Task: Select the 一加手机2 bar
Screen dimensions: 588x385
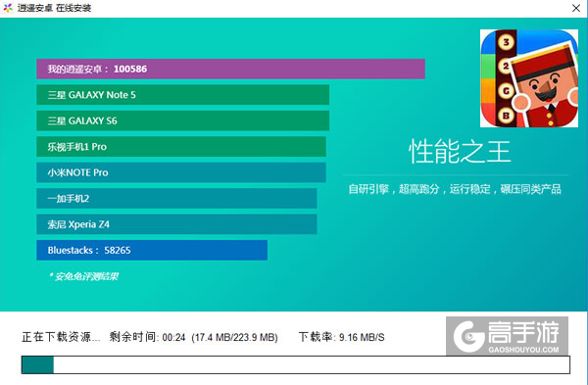Action: 176,198
